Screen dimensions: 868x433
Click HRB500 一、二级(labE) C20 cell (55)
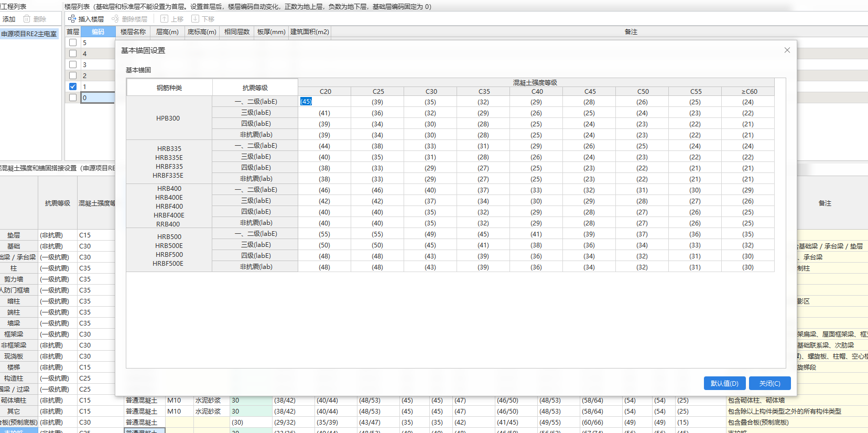tap(324, 234)
